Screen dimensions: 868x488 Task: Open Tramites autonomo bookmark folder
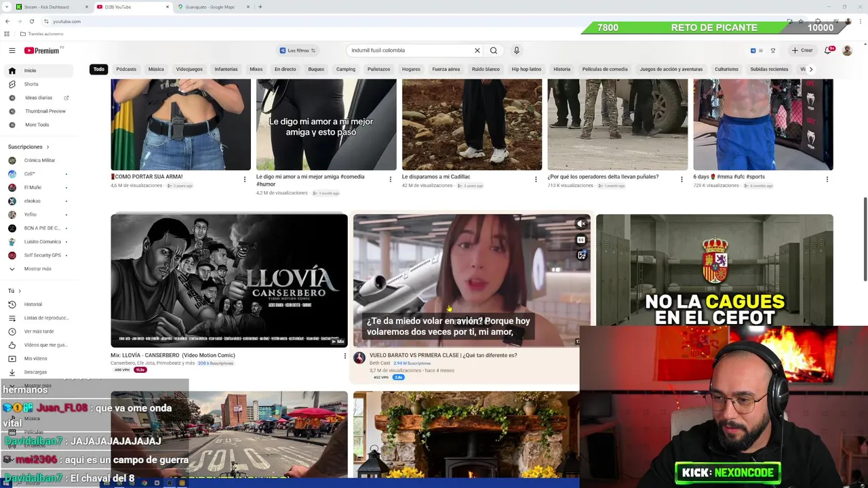41,34
